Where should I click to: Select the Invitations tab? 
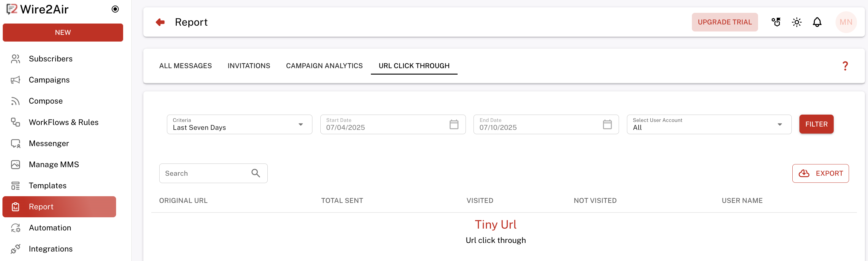click(x=249, y=66)
